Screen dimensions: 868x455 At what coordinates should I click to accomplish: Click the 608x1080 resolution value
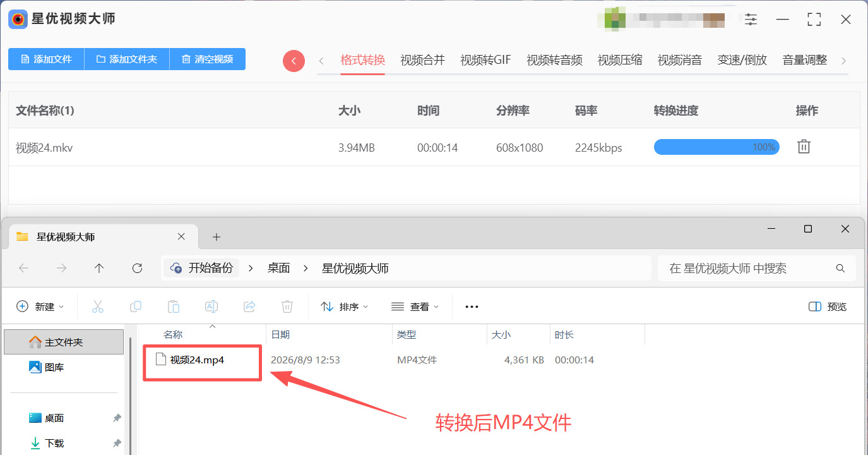point(520,148)
